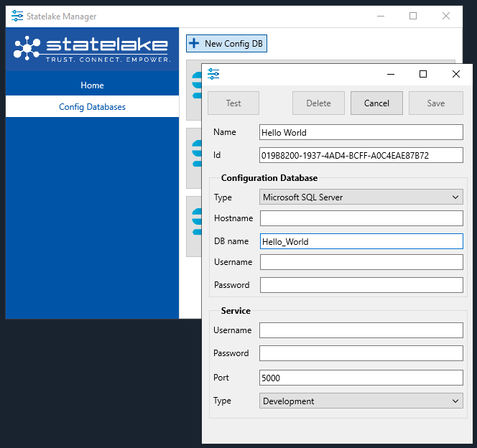This screenshot has height=448, width=477.
Task: Click the DB name label
Action: tap(231, 241)
